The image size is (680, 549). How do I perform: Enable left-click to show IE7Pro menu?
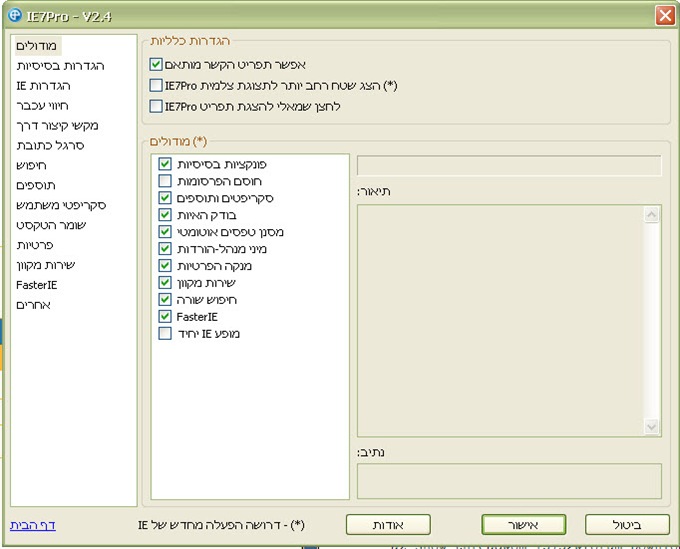156,105
